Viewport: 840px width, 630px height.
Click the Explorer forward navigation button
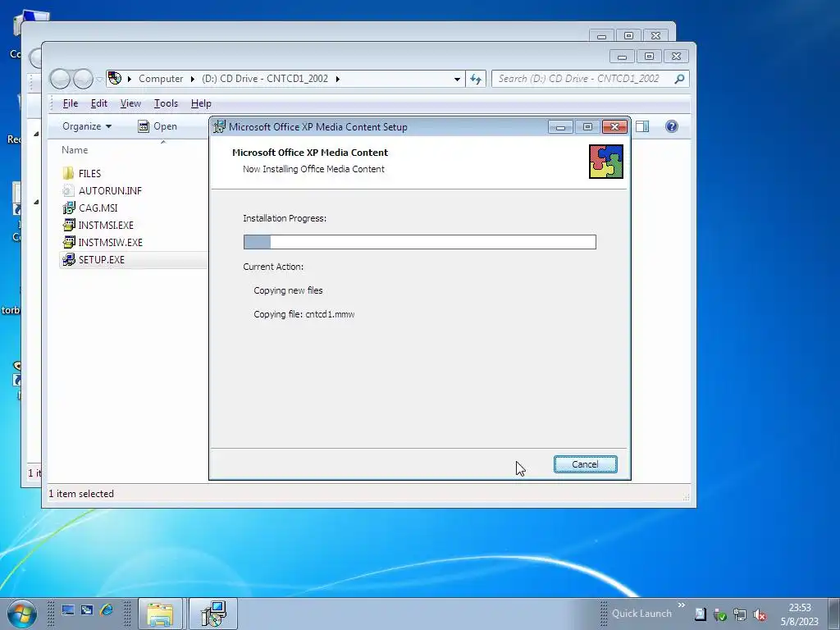point(83,79)
